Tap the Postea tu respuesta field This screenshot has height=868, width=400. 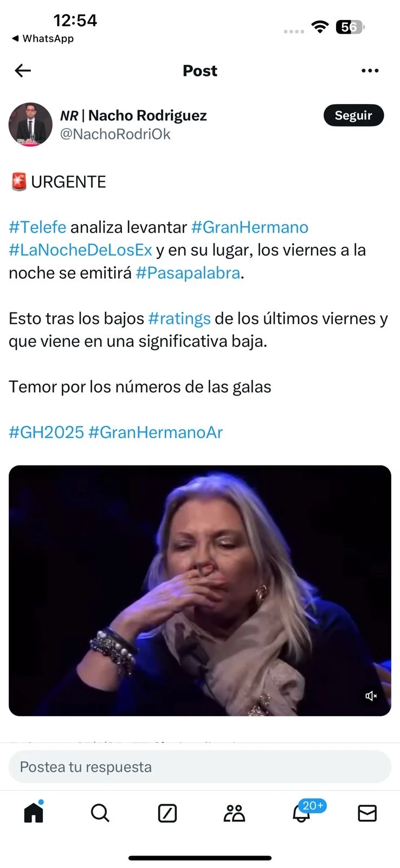pyautogui.click(x=200, y=767)
